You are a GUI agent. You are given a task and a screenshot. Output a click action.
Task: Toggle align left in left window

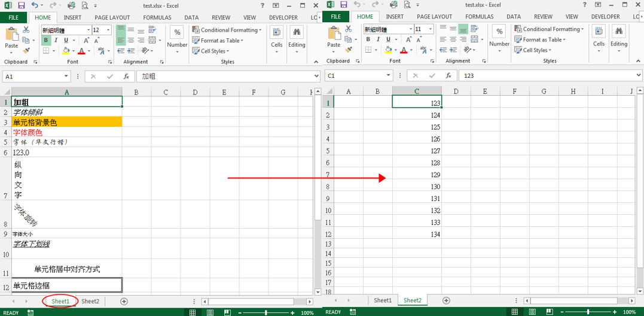pyautogui.click(x=121, y=40)
